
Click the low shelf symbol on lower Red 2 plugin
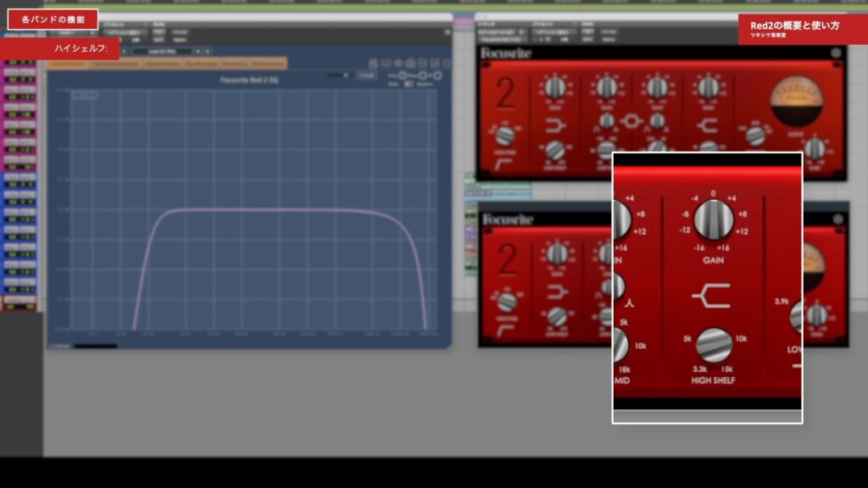pyautogui.click(x=557, y=292)
